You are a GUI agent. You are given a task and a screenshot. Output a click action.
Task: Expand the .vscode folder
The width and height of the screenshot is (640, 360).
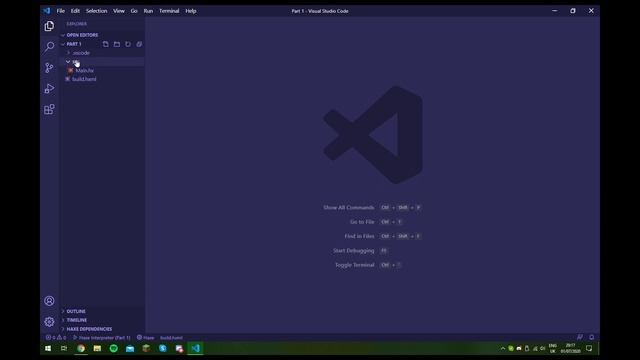[x=102, y=53]
